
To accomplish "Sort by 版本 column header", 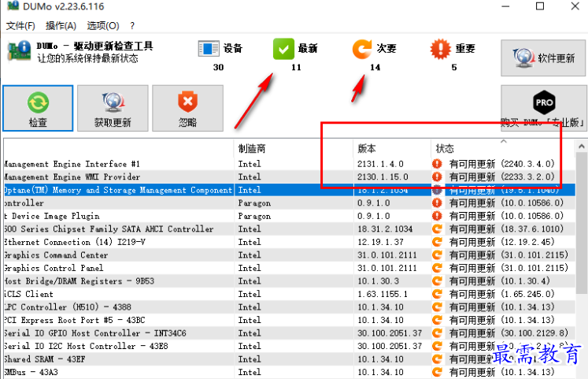I will point(392,149).
